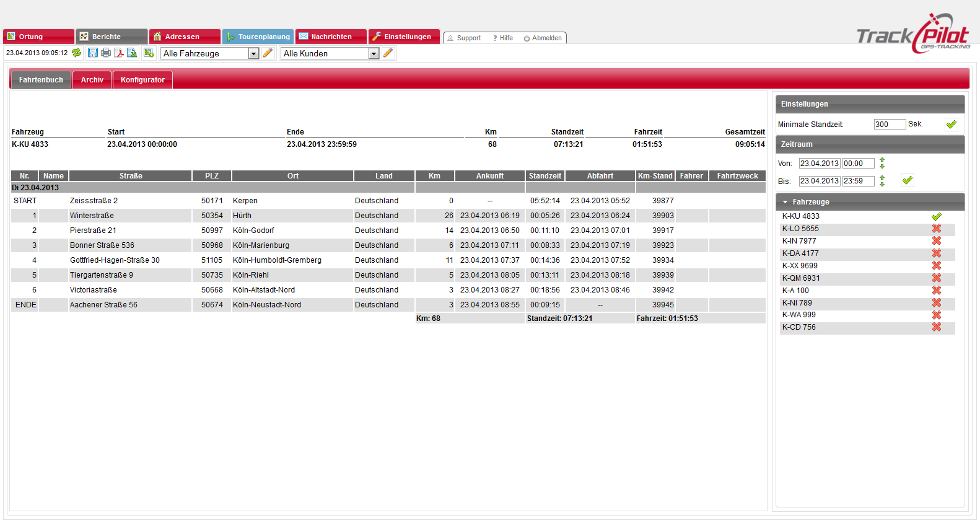Screen dimensions: 980x523
Task: Click the save floppy disk icon
Action: (92, 53)
